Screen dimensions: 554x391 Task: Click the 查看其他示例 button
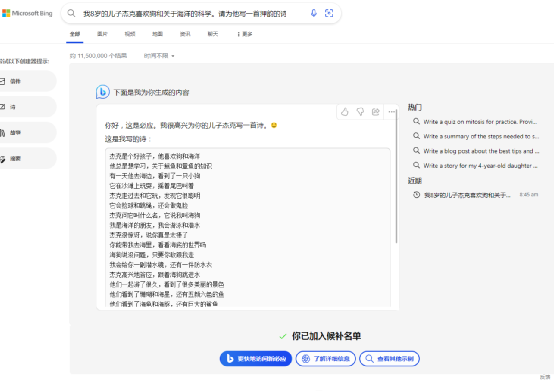[389, 359]
